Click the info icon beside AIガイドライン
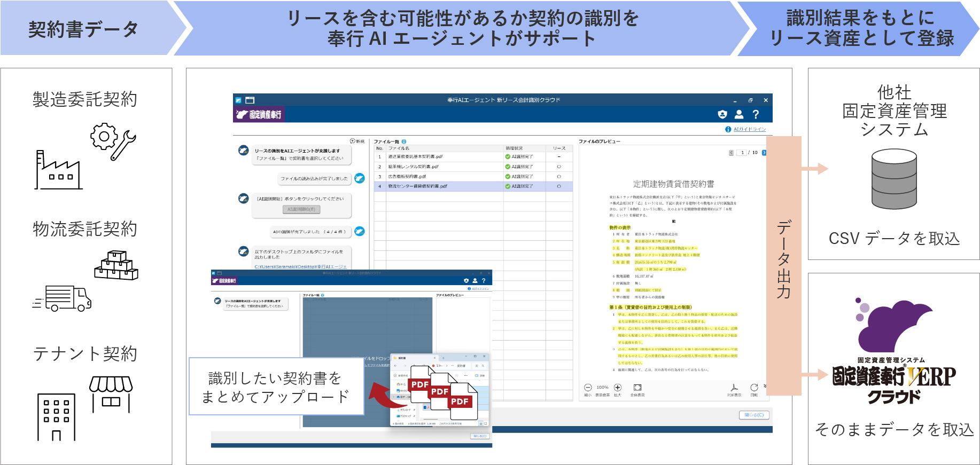 728,129
